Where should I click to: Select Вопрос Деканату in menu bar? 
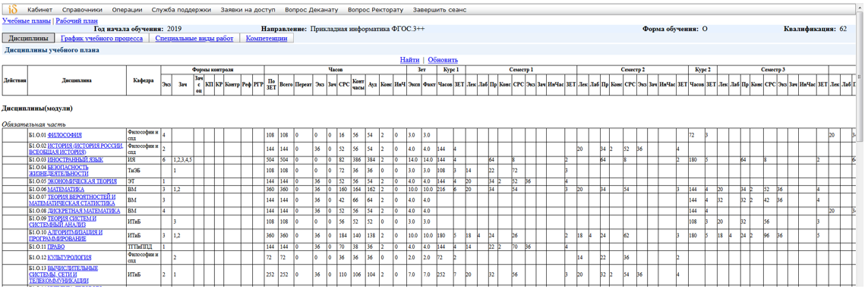click(x=311, y=10)
